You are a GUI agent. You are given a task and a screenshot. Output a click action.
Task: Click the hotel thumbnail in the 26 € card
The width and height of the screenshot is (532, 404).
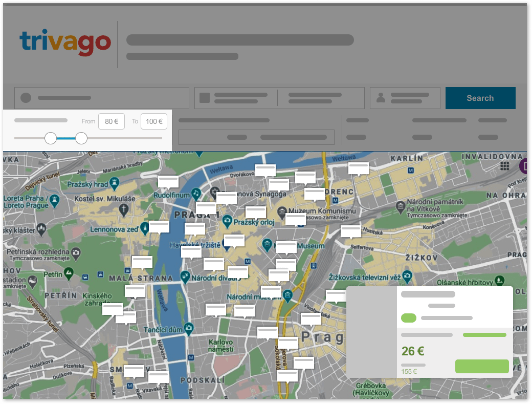[x=371, y=332]
